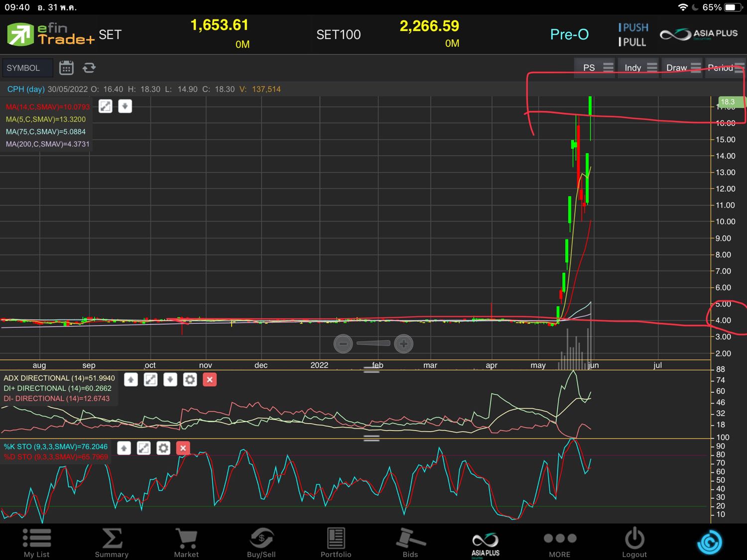Open STO indicator settings gear
Screen dimensions: 747x560
point(163,448)
